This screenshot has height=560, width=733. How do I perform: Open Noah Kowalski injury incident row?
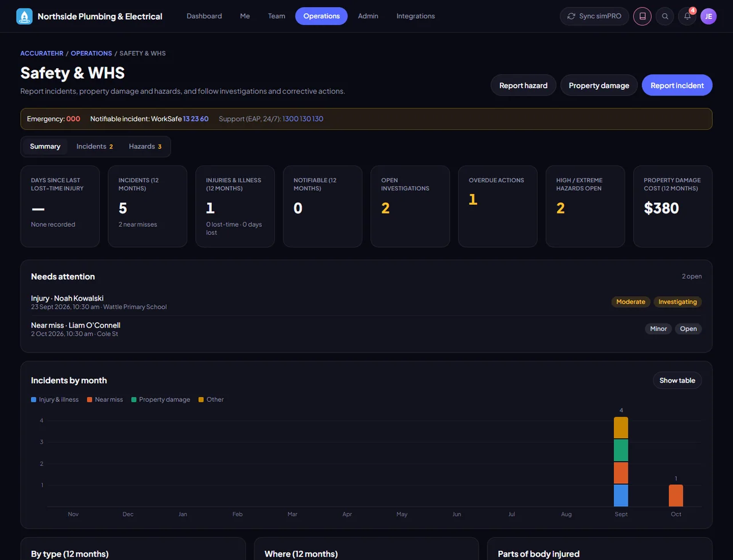pyautogui.click(x=366, y=302)
